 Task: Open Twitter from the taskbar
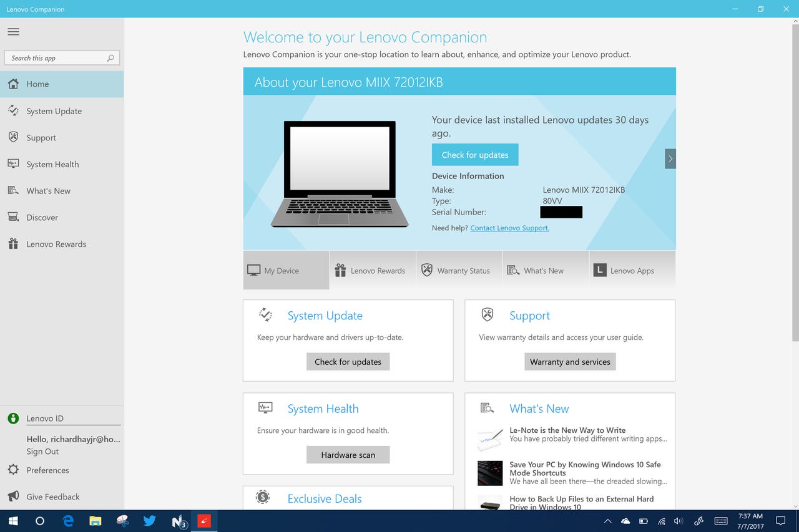(150, 521)
